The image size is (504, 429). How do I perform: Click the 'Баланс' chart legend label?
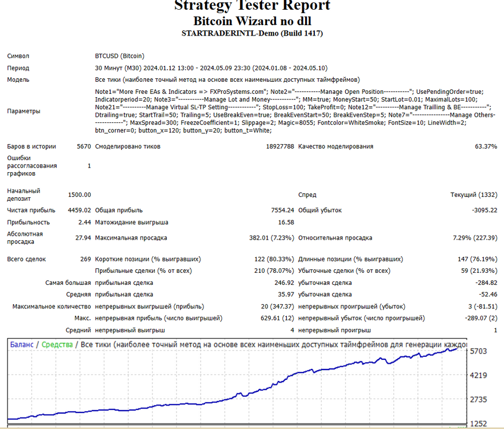click(22, 345)
